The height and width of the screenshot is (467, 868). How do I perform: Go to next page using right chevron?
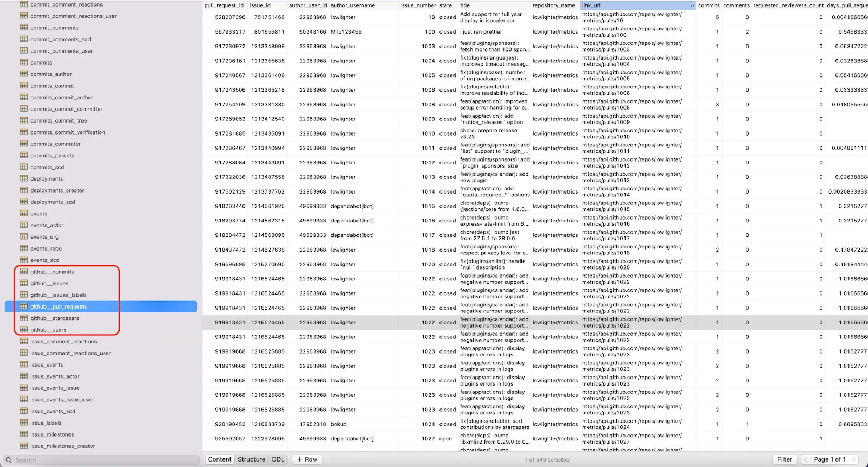(853, 459)
